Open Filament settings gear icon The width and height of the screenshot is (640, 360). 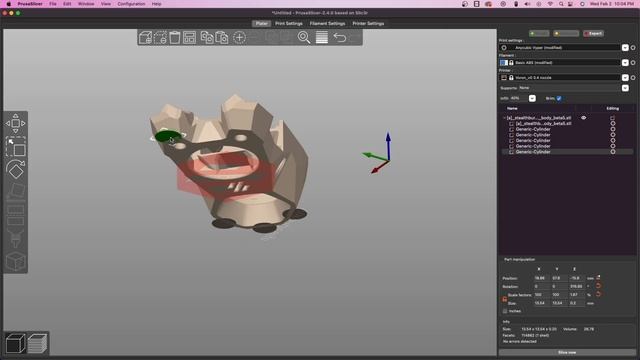point(633,63)
